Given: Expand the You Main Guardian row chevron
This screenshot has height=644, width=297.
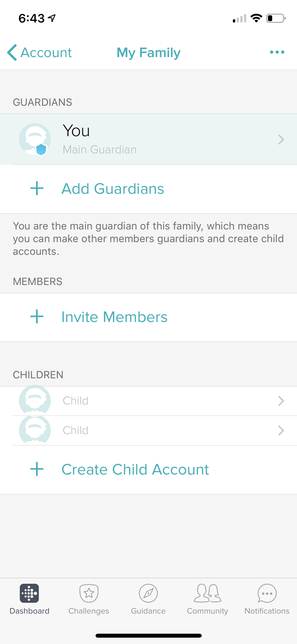Looking at the screenshot, I should pos(281,139).
